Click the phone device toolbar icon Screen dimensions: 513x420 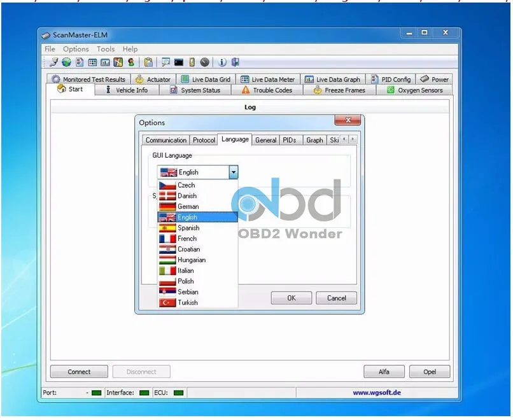coord(192,62)
